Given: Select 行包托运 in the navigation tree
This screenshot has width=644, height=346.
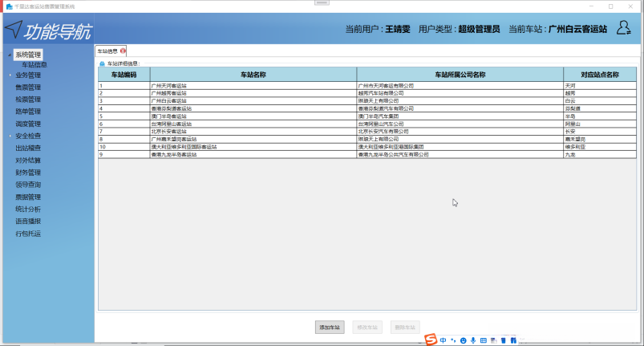Looking at the screenshot, I should click(28, 234).
